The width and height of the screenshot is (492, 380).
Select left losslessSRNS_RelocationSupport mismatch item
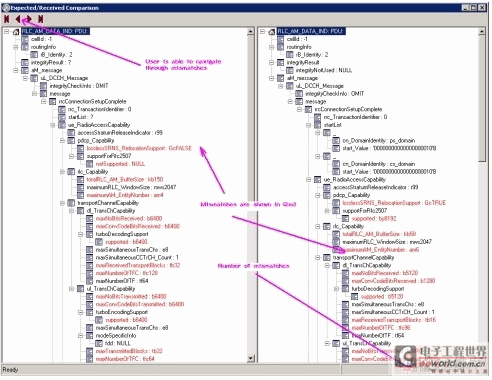139,148
